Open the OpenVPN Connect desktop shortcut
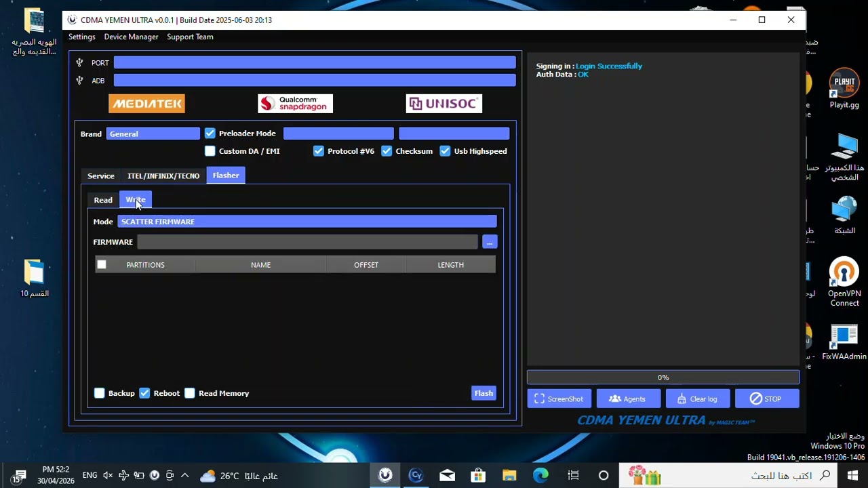Image resolution: width=868 pixels, height=488 pixels. click(x=844, y=282)
